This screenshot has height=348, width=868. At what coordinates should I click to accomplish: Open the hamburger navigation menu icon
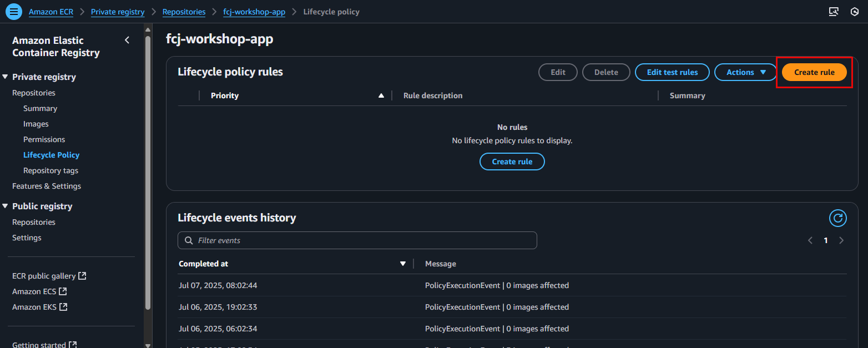[14, 12]
